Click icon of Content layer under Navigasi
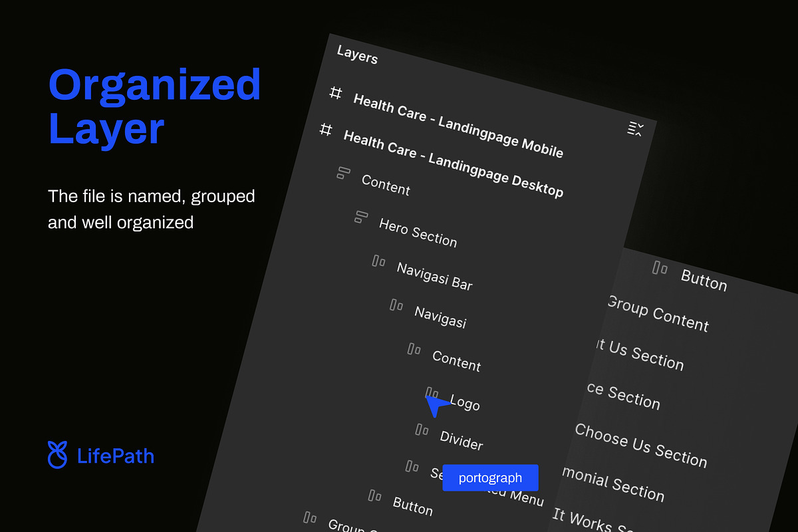This screenshot has width=798, height=532. coord(414,348)
